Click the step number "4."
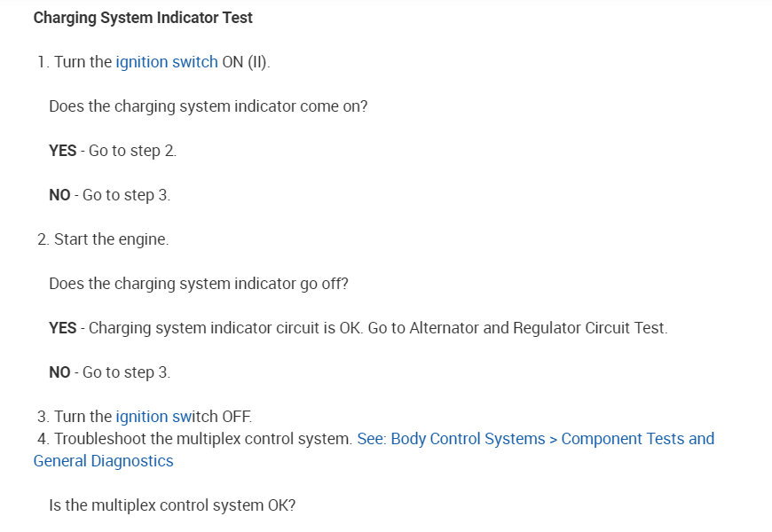The width and height of the screenshot is (772, 532). [43, 439]
